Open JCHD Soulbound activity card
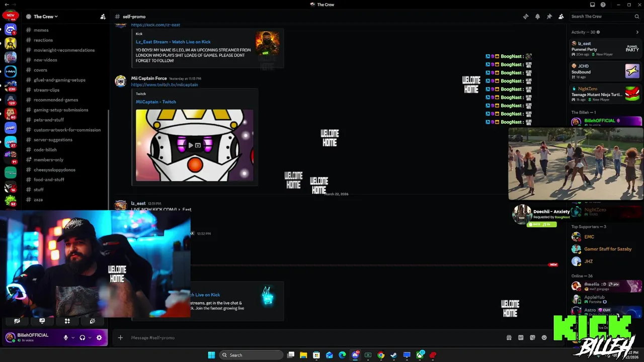 [x=606, y=71]
